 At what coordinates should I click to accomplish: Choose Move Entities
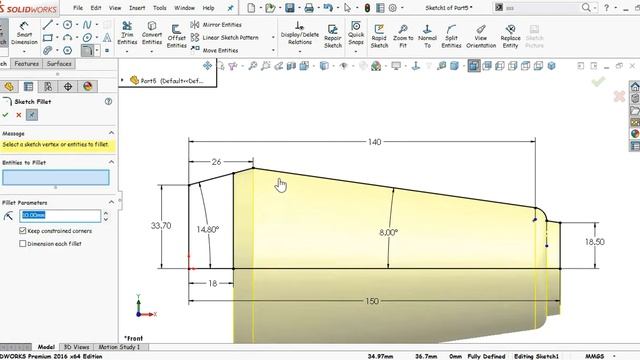tap(215, 50)
